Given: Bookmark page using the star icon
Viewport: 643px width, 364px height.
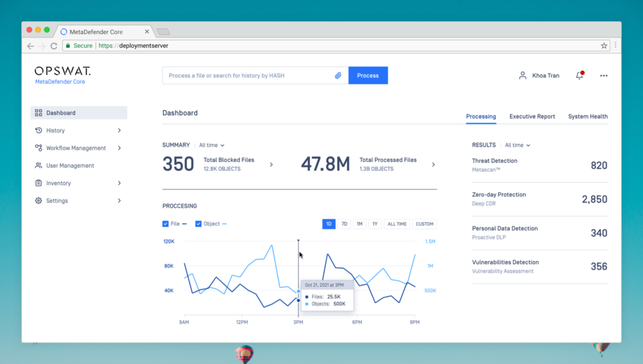Looking at the screenshot, I should tap(604, 46).
